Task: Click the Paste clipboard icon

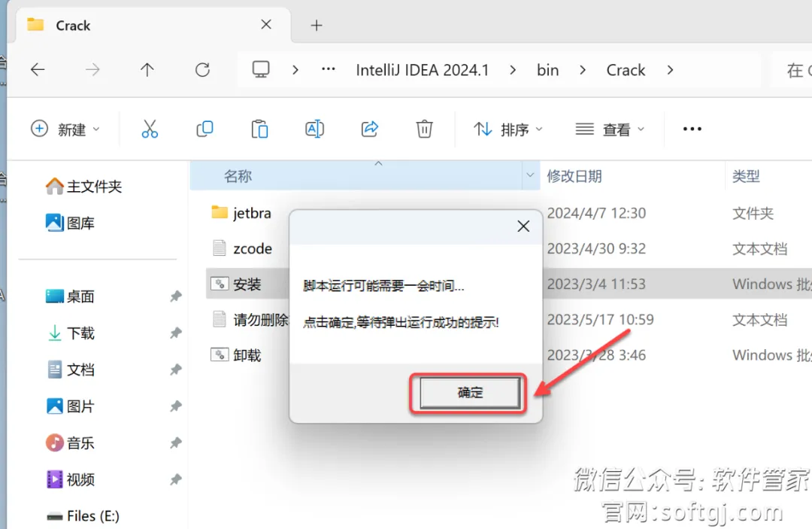Action: point(259,129)
